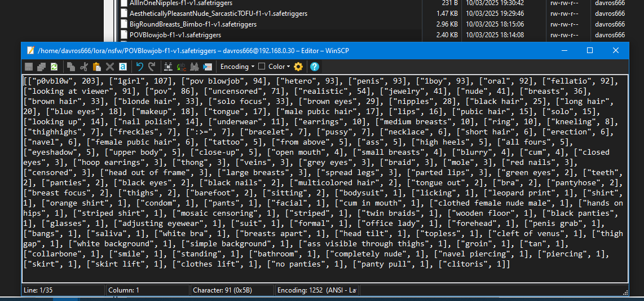Open editor preferences via the gear icon

click(x=298, y=67)
